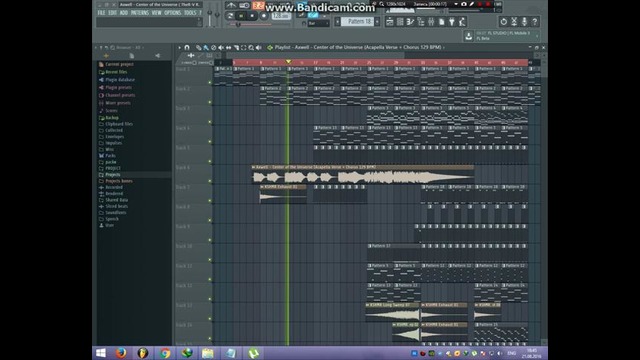Select the playback speaker tool in playlist
Screen dimensions: 640x360
point(258,48)
